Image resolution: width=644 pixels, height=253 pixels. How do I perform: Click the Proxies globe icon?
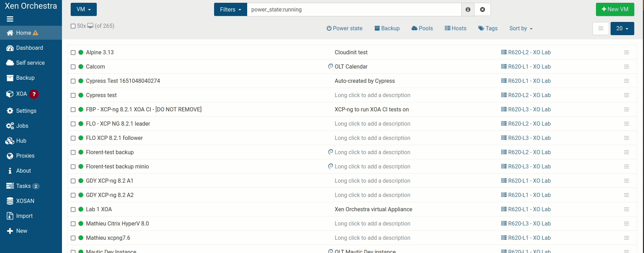[10, 156]
